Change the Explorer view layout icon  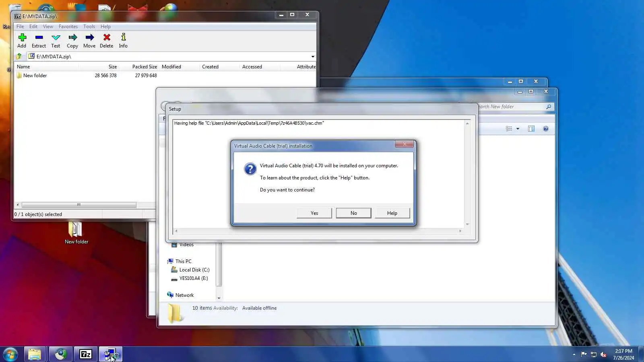coord(509,129)
